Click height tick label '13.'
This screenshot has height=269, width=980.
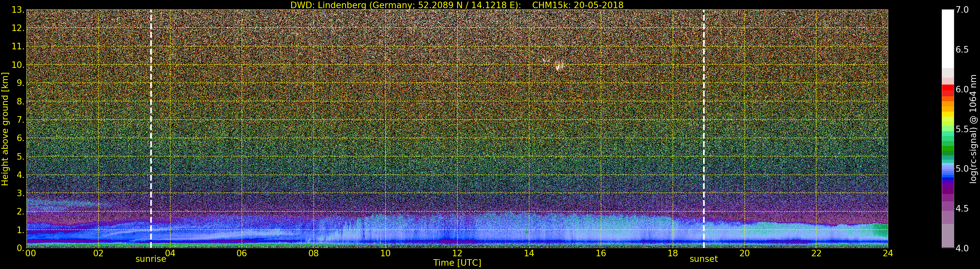[x=18, y=10]
